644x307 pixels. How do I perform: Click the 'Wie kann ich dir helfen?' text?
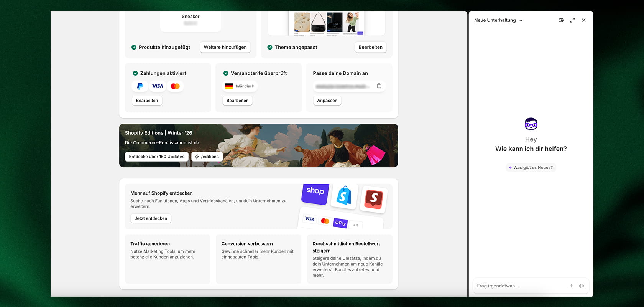click(531, 149)
